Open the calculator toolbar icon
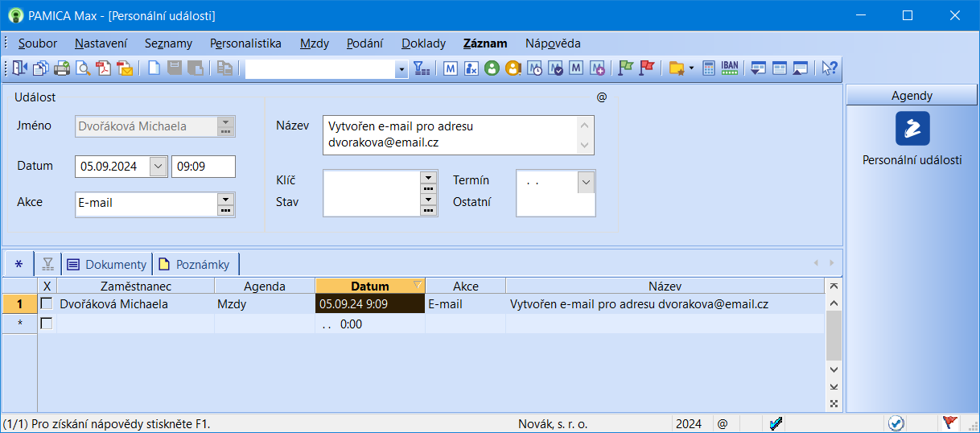Viewport: 980px width, 433px height. coord(709,68)
